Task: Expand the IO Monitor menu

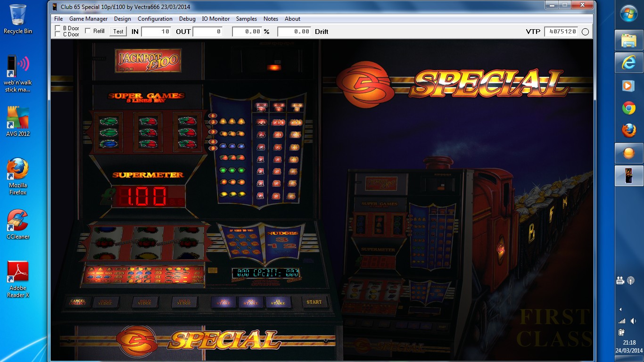Action: pyautogui.click(x=215, y=19)
